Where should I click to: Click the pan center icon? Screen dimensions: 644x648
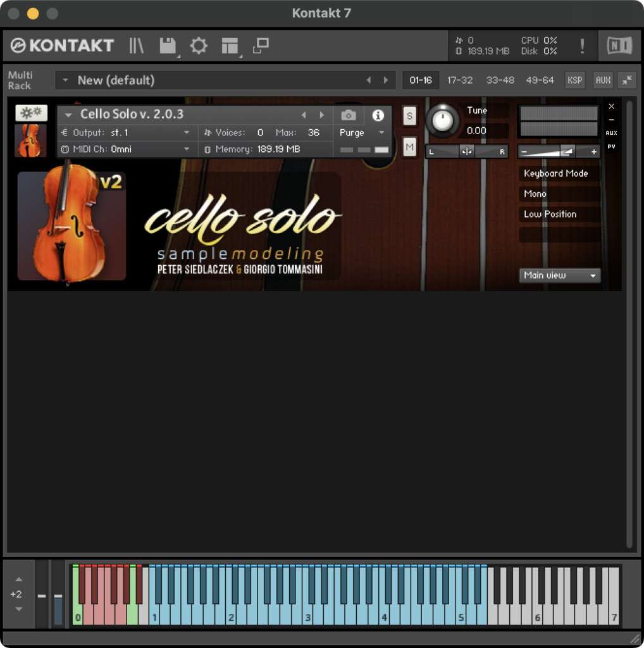(467, 152)
